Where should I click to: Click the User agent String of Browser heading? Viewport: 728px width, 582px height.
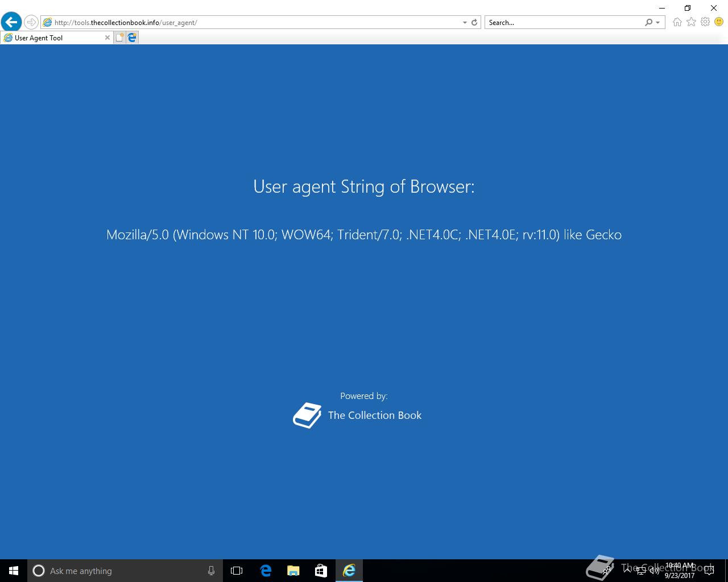364,186
